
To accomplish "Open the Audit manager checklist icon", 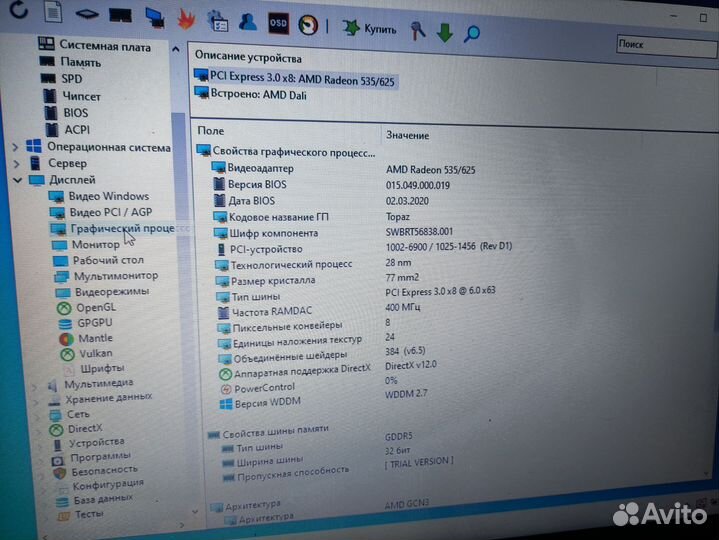I will point(218,22).
